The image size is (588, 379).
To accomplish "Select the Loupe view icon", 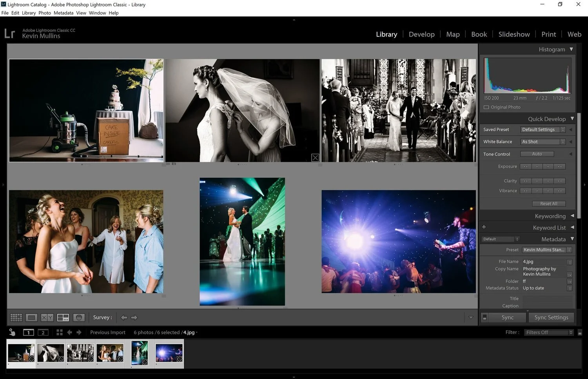I will coord(32,317).
